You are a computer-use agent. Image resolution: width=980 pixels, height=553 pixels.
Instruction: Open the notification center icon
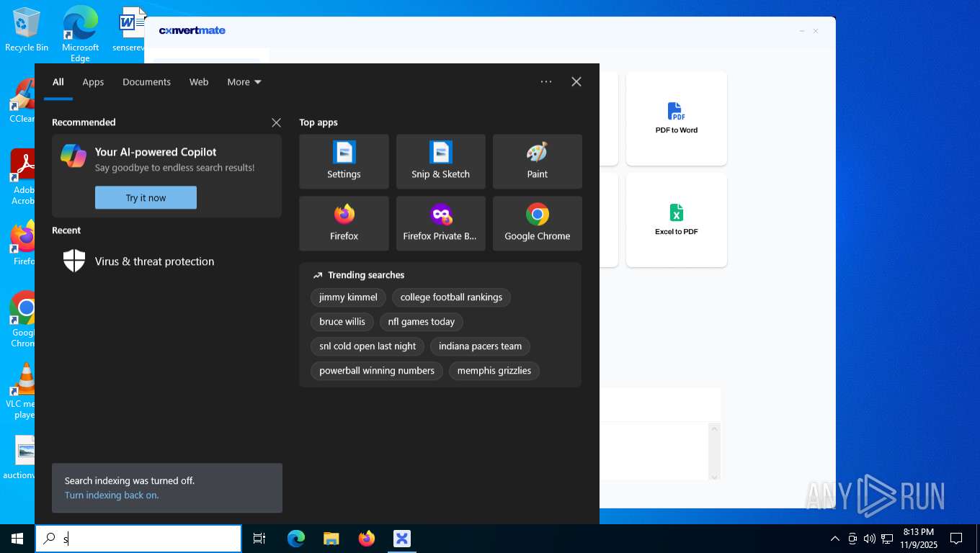pos(956,539)
